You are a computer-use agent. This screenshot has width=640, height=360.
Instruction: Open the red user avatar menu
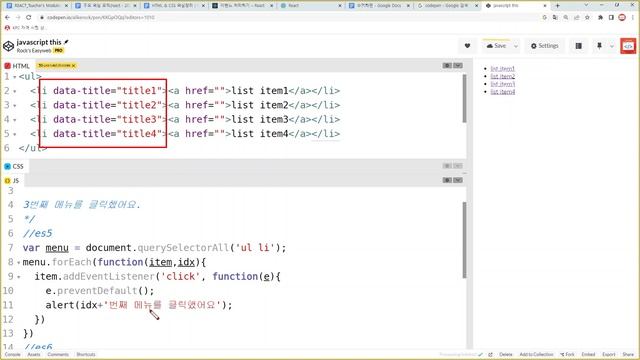coord(628,46)
